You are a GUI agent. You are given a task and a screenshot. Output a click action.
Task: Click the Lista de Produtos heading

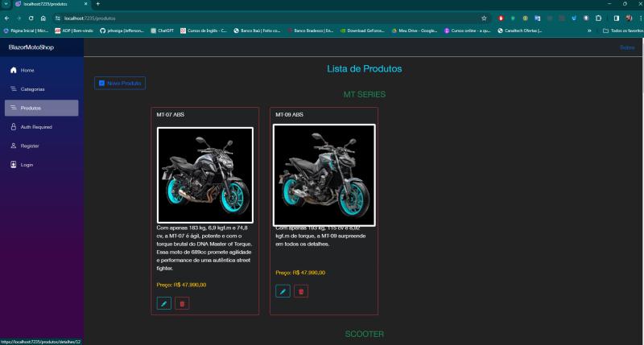(x=365, y=69)
